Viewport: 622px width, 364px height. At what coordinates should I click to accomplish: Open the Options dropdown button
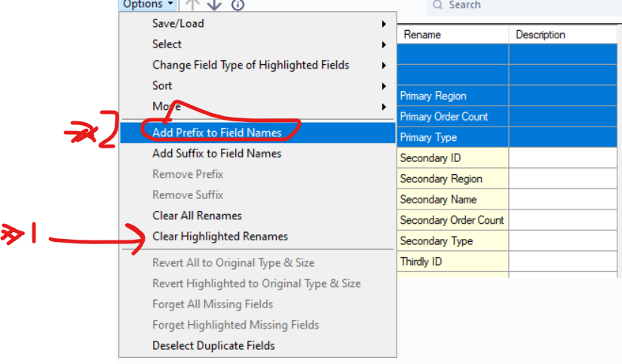pos(147,5)
